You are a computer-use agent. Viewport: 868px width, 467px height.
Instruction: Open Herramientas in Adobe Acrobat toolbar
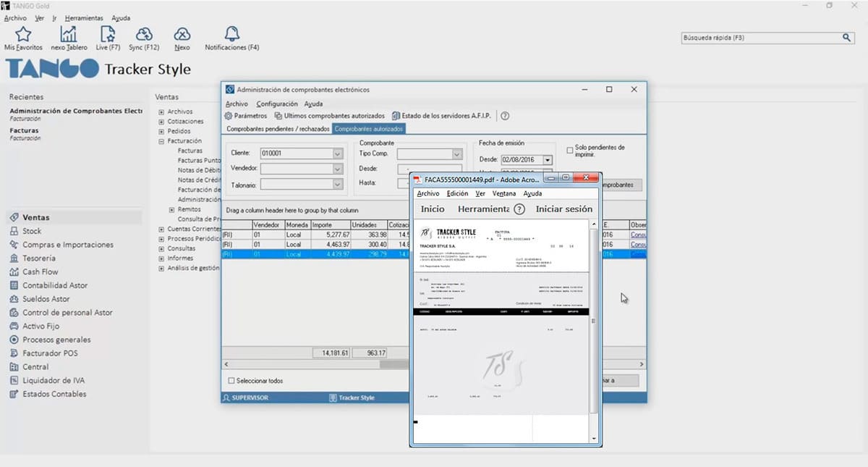tap(483, 209)
